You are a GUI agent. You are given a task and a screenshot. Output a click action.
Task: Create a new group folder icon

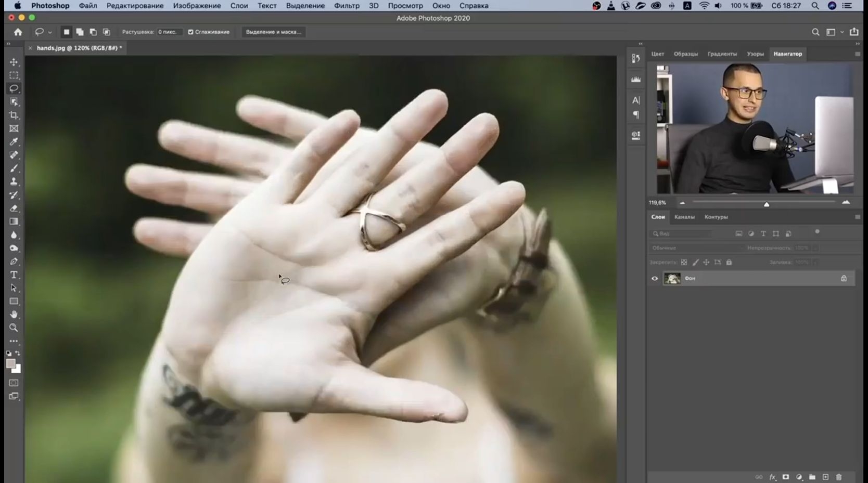[x=812, y=477]
